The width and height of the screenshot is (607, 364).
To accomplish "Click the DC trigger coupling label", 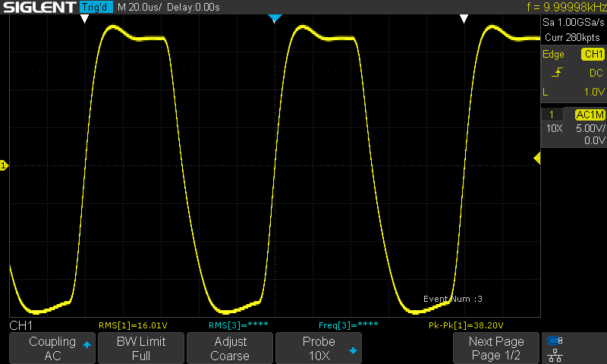I will 596,73.
